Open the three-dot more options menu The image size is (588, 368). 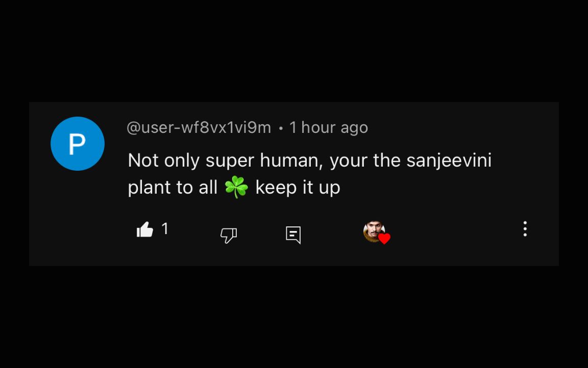coord(525,228)
